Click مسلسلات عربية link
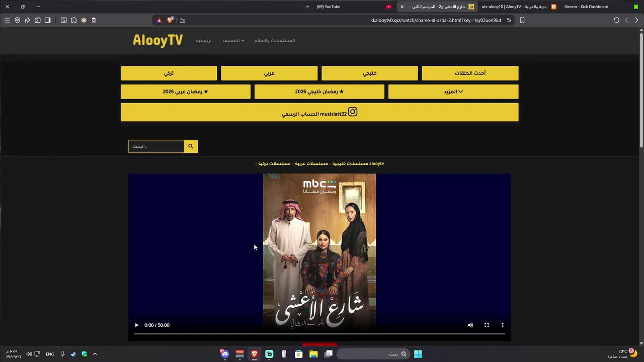Image resolution: width=644 pixels, height=362 pixels. pyautogui.click(x=311, y=163)
